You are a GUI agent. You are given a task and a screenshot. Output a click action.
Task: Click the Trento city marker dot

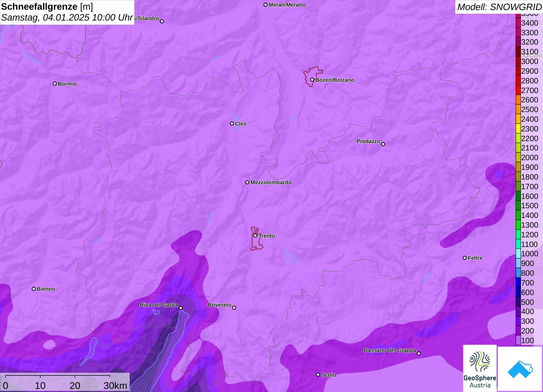255,236
